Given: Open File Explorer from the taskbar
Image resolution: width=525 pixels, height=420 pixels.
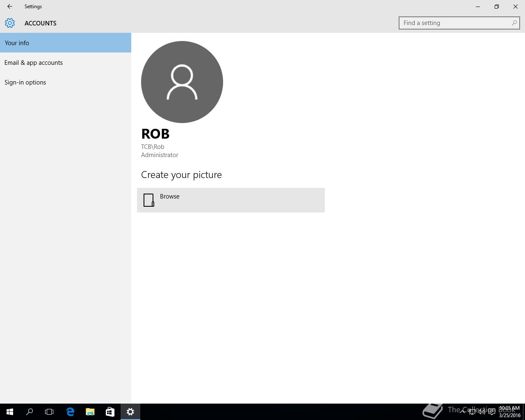Looking at the screenshot, I should click(x=90, y=412).
